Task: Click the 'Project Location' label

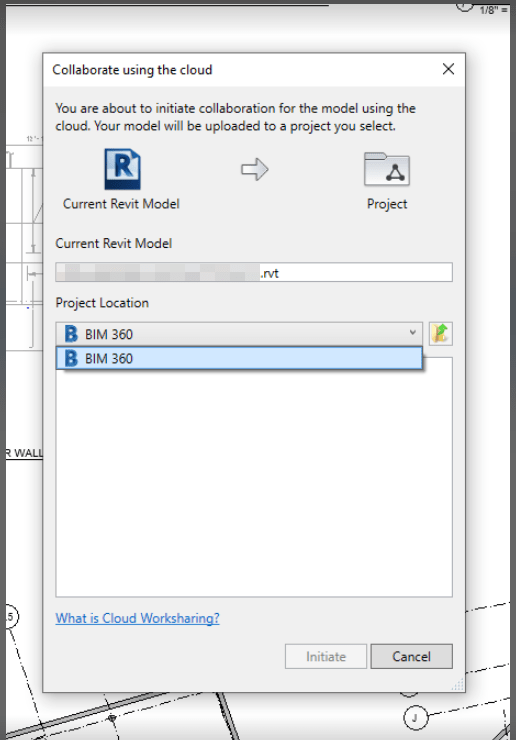Action: (x=102, y=303)
